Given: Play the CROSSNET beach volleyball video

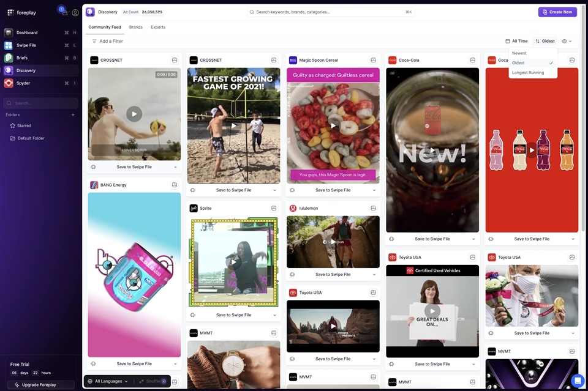Looking at the screenshot, I should (233, 125).
